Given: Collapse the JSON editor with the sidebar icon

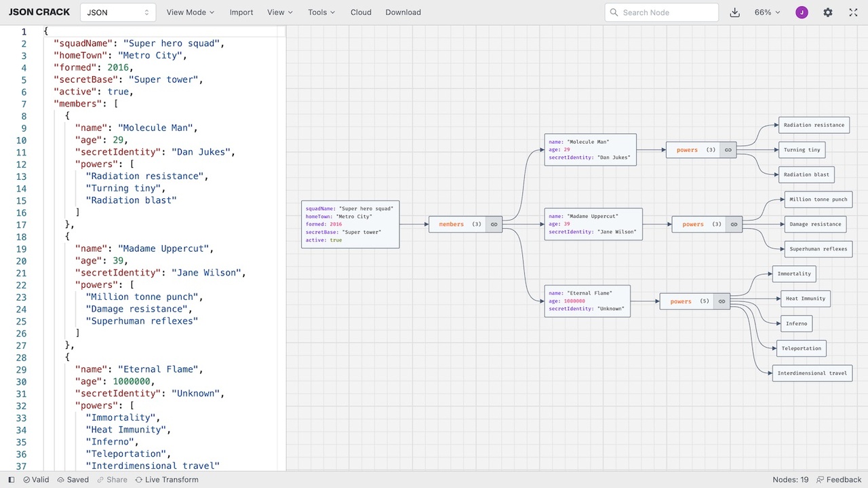Looking at the screenshot, I should (10, 479).
